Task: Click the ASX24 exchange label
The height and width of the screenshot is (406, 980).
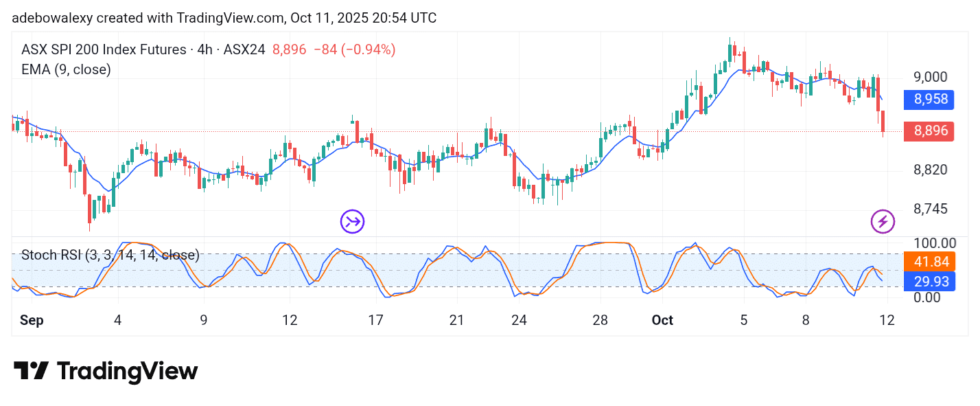Action: tap(244, 49)
